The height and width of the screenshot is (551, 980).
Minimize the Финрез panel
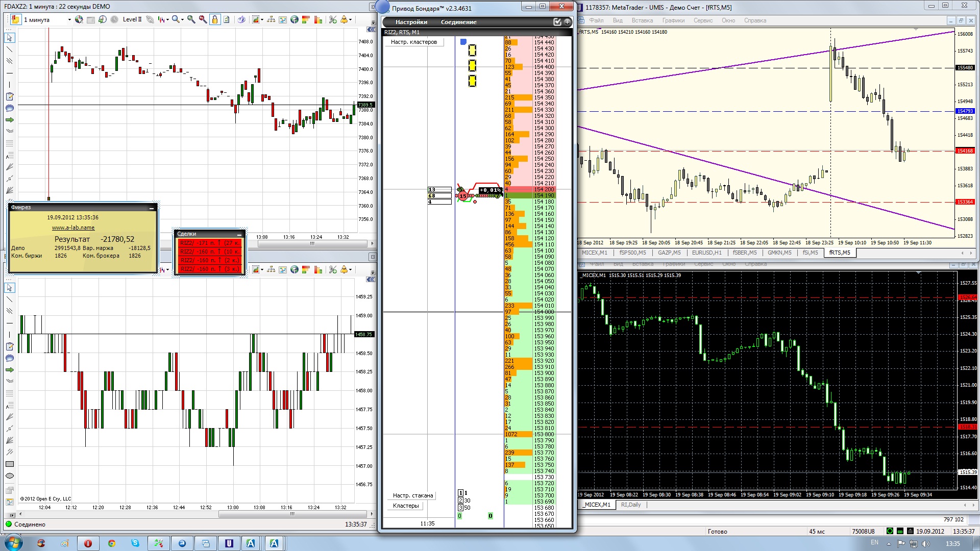[x=152, y=208]
